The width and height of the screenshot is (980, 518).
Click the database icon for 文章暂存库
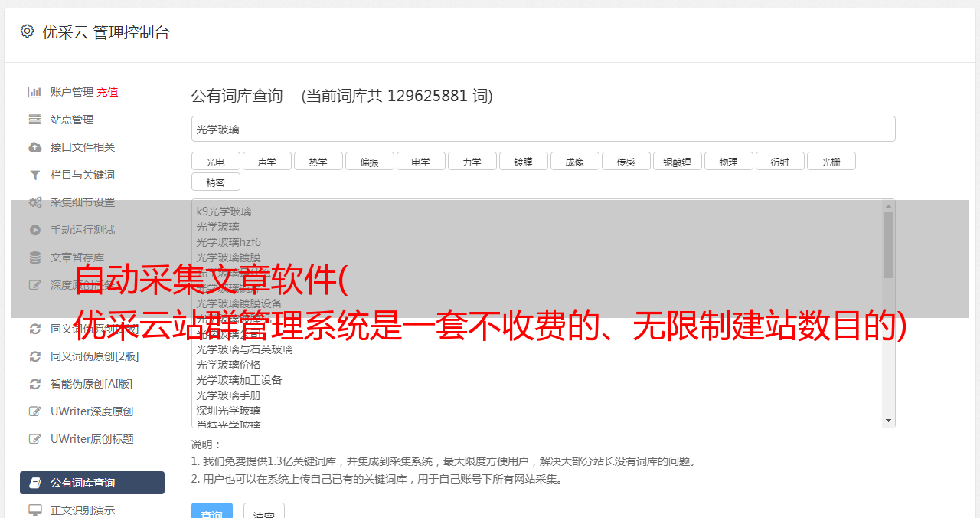34,257
